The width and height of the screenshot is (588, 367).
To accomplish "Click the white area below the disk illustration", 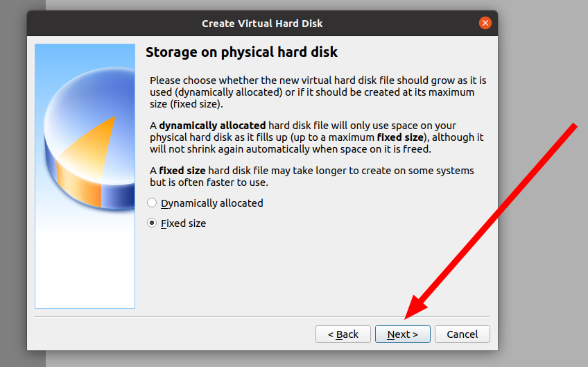I will click(x=85, y=264).
